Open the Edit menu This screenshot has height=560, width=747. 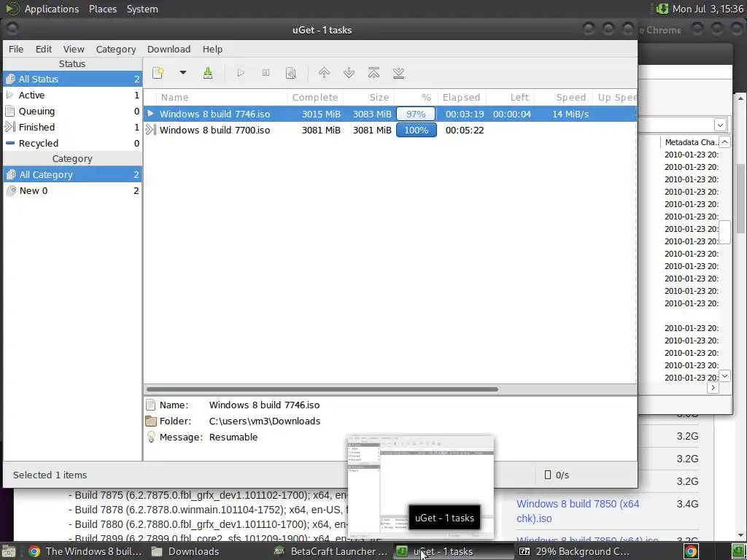pos(43,49)
